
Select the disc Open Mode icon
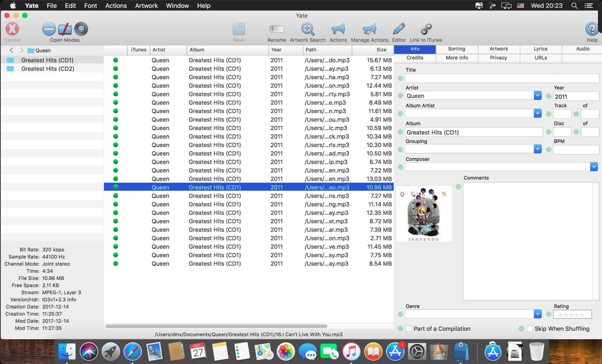coord(81,29)
